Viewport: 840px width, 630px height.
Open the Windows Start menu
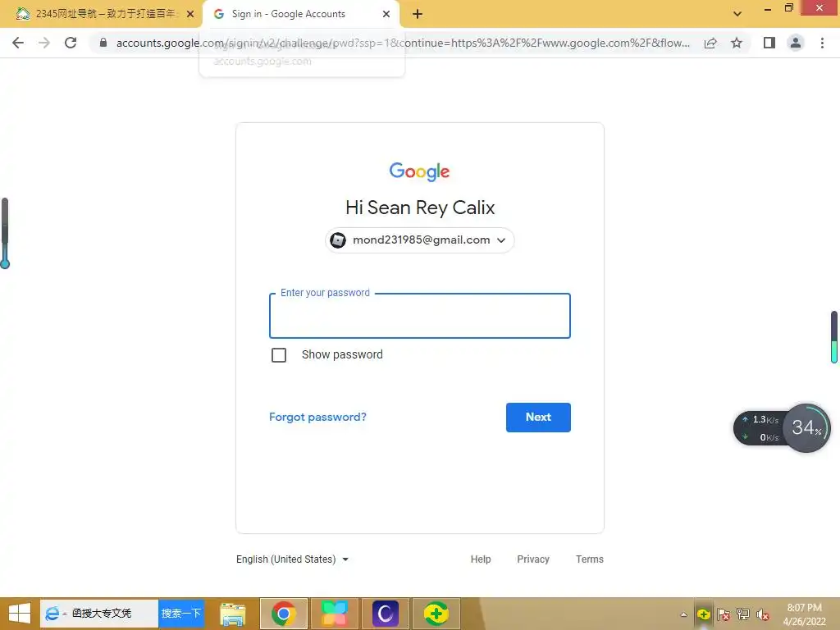pos(20,614)
